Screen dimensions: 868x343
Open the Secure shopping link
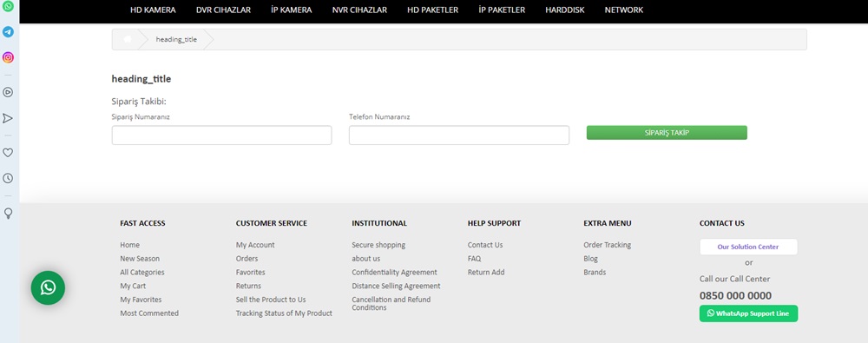click(x=378, y=245)
